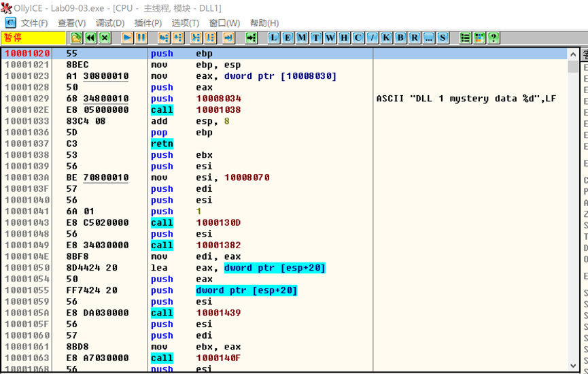The width and height of the screenshot is (588, 374).
Task: Open Breakpoints window with B button
Action: tap(400, 37)
